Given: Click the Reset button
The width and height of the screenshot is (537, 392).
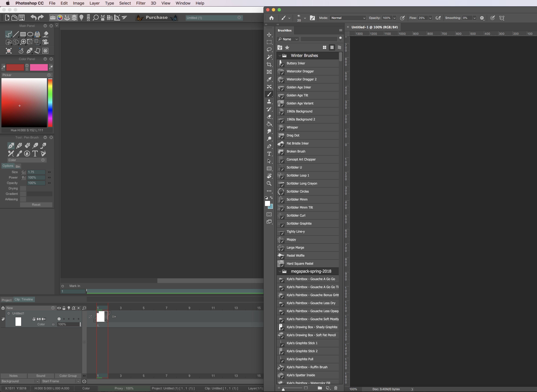Looking at the screenshot, I should (x=36, y=205).
